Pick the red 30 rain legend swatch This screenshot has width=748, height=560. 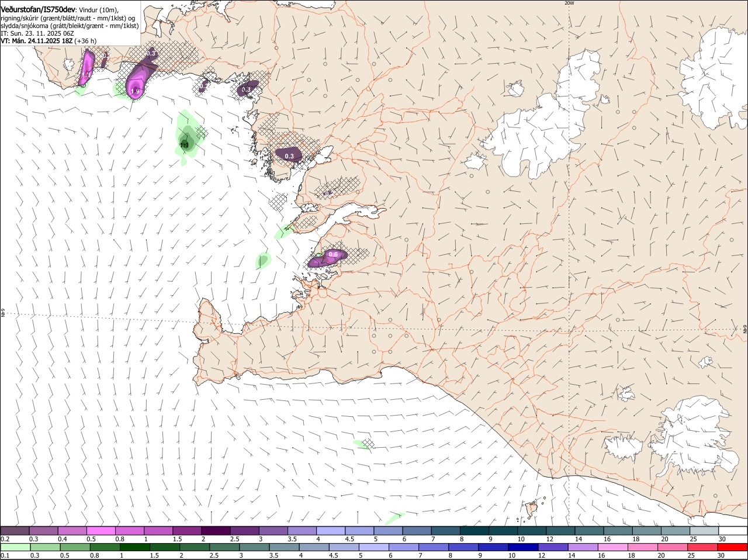pyautogui.click(x=732, y=547)
